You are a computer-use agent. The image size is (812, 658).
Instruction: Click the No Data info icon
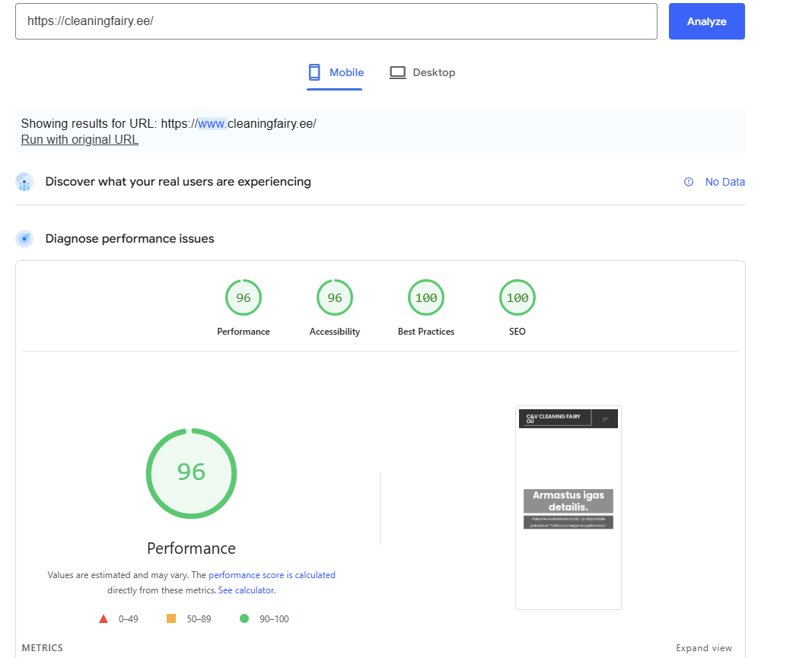pos(688,183)
